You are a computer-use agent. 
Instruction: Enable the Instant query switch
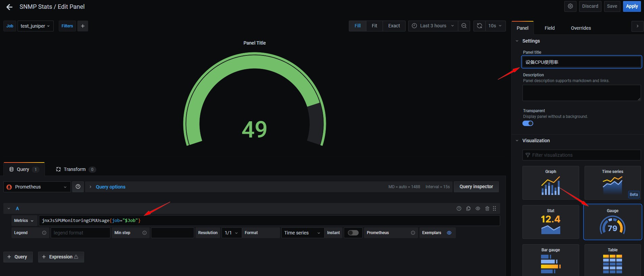point(353,233)
